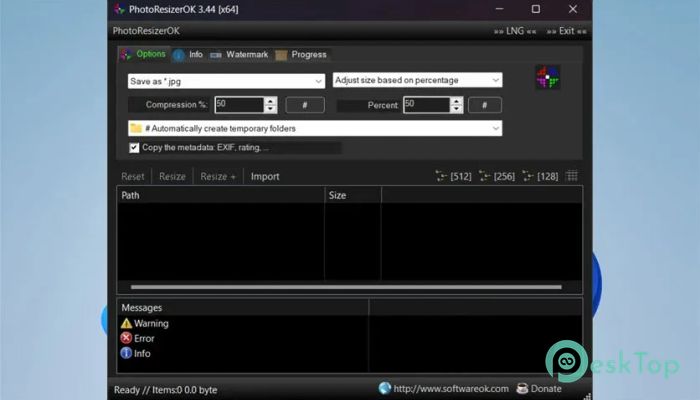
Task: Open the LNG language menu
Action: [515, 31]
